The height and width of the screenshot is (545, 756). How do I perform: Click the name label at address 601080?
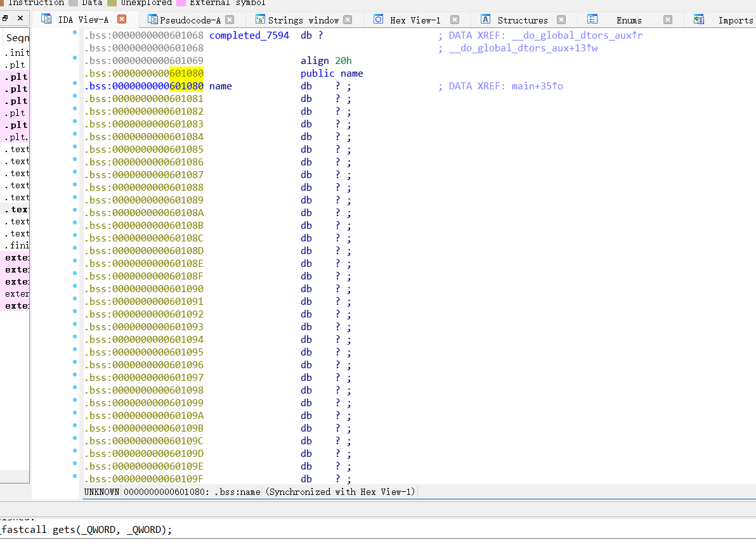point(220,86)
